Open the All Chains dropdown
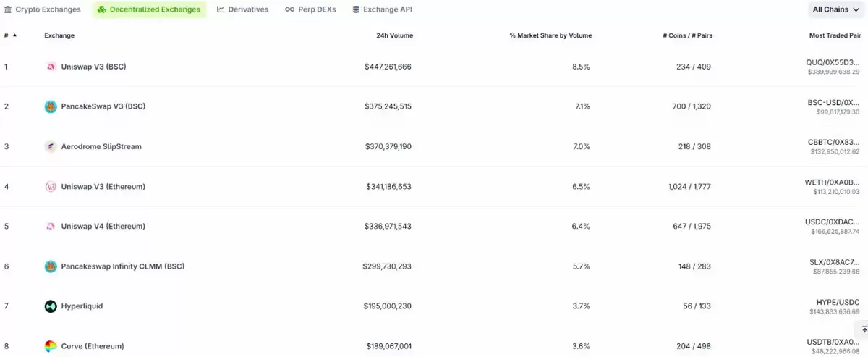Viewport: 868px width, 357px height. 835,9
